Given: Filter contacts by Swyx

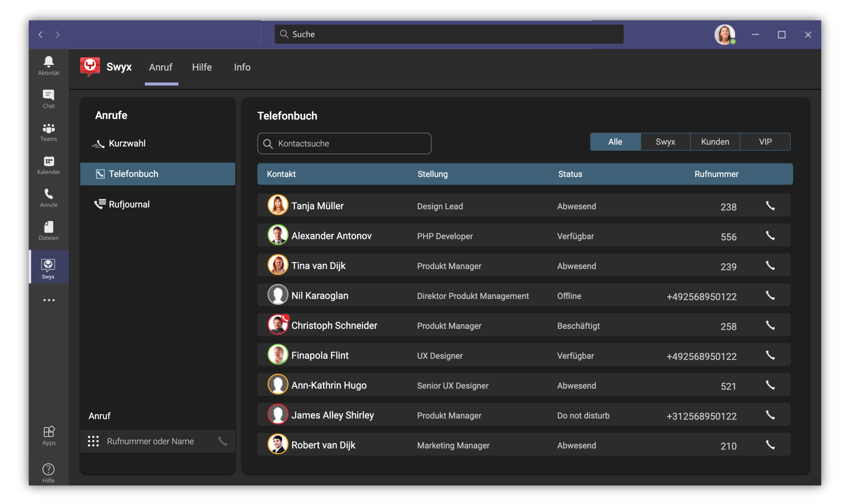Looking at the screenshot, I should 665,142.
